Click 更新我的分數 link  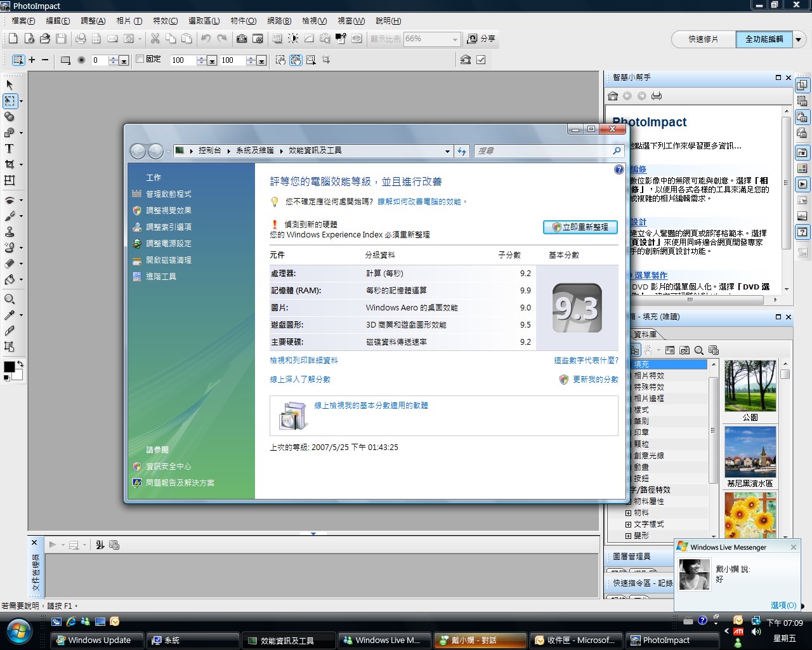[x=596, y=379]
